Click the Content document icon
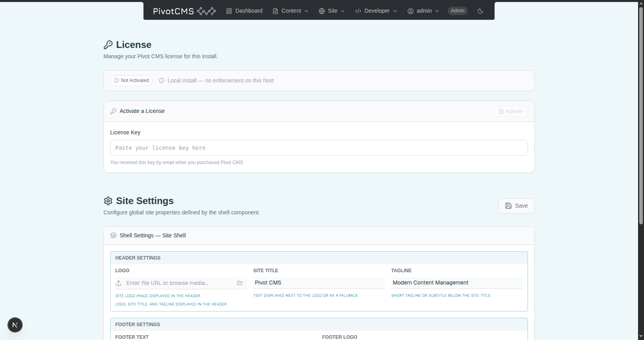Image resolution: width=644 pixels, height=340 pixels. [275, 11]
